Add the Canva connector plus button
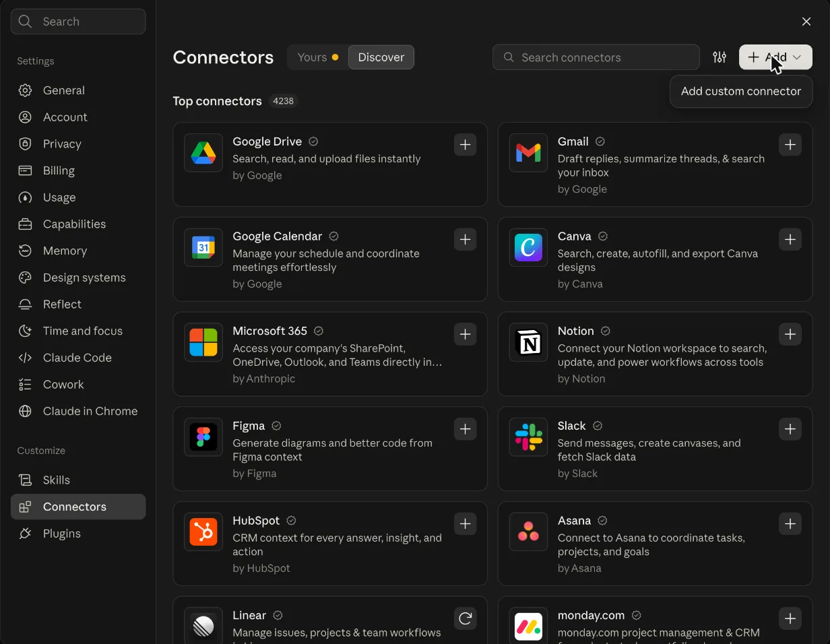The width and height of the screenshot is (830, 644). [790, 239]
